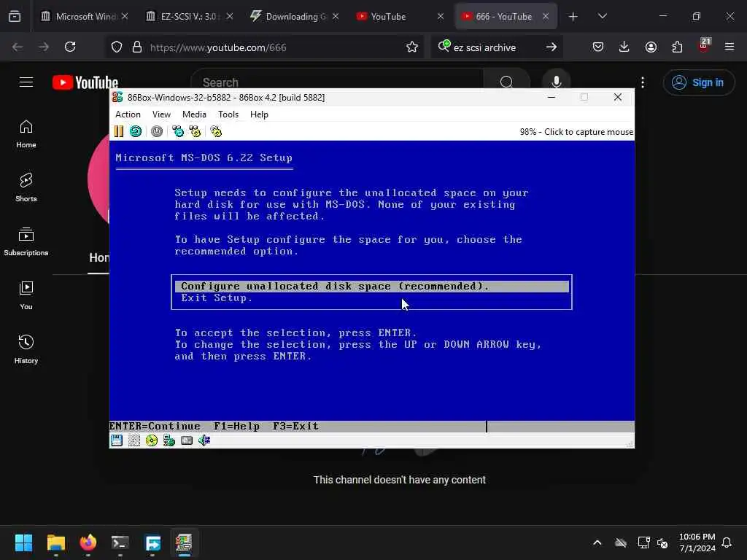Show hidden system tray icons chevron

tap(597, 542)
